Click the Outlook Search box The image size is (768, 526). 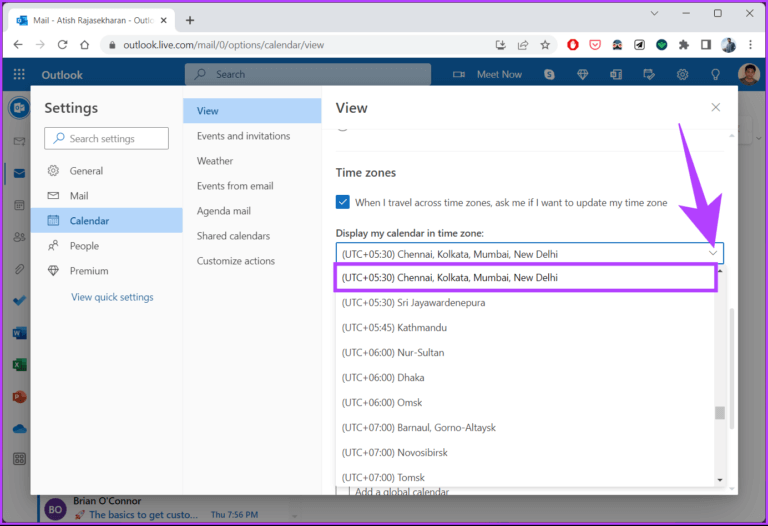coord(308,74)
